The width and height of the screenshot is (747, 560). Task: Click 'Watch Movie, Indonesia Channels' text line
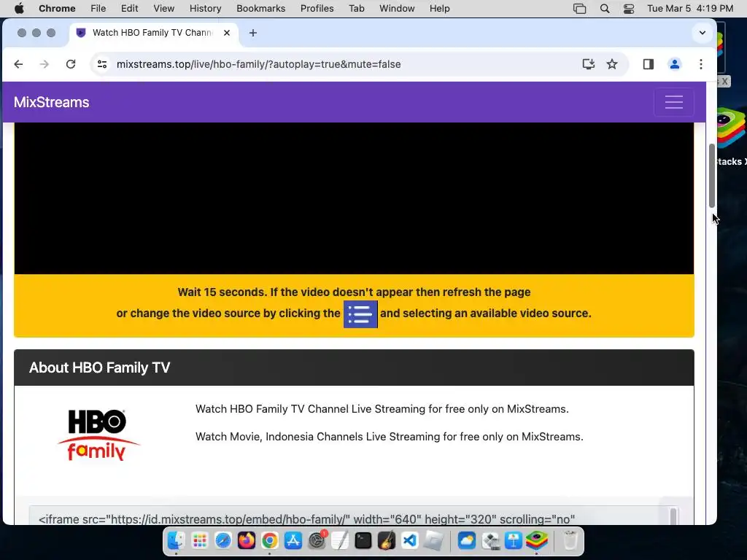click(x=390, y=437)
